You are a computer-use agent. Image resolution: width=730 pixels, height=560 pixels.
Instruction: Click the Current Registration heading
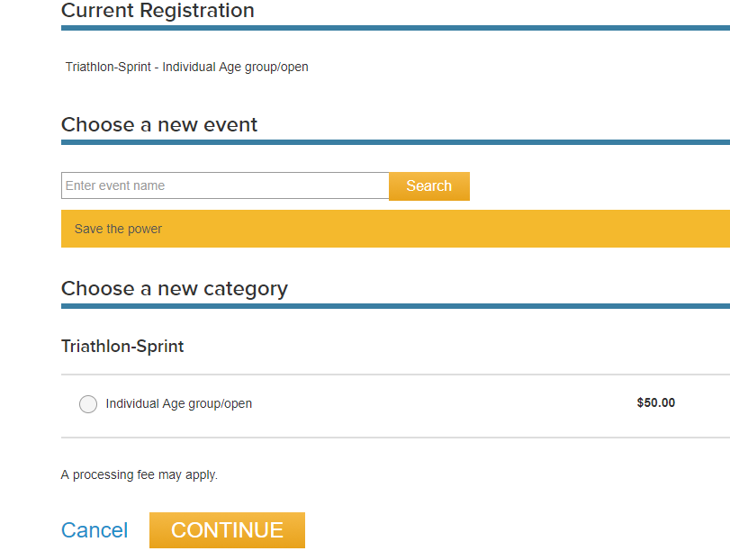pyautogui.click(x=158, y=10)
